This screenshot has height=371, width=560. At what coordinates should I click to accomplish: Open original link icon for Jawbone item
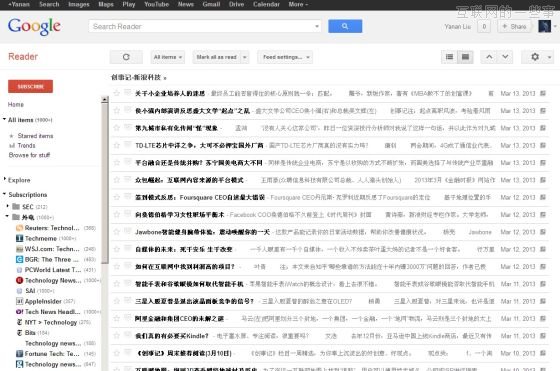tap(543, 232)
